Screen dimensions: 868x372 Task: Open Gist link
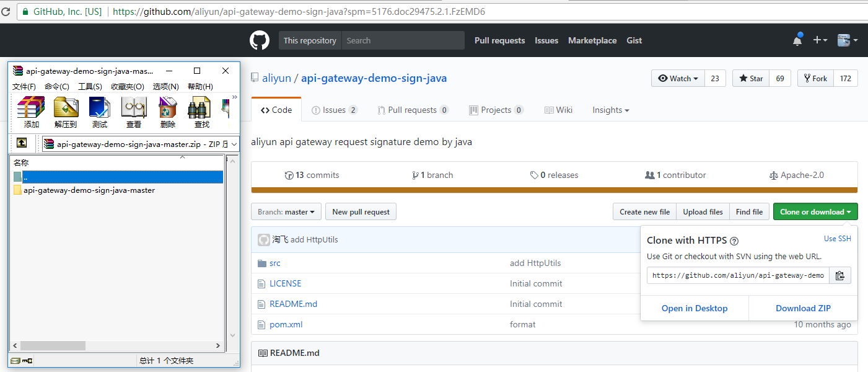634,40
